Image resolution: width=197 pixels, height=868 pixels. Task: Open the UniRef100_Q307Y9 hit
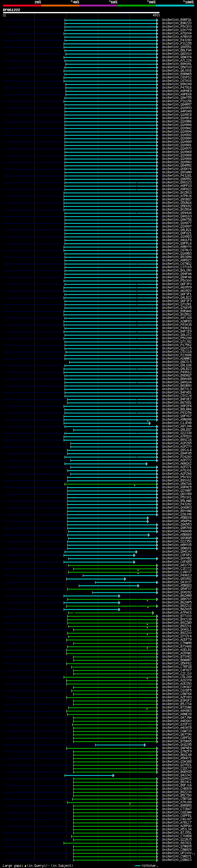(x=176, y=30)
